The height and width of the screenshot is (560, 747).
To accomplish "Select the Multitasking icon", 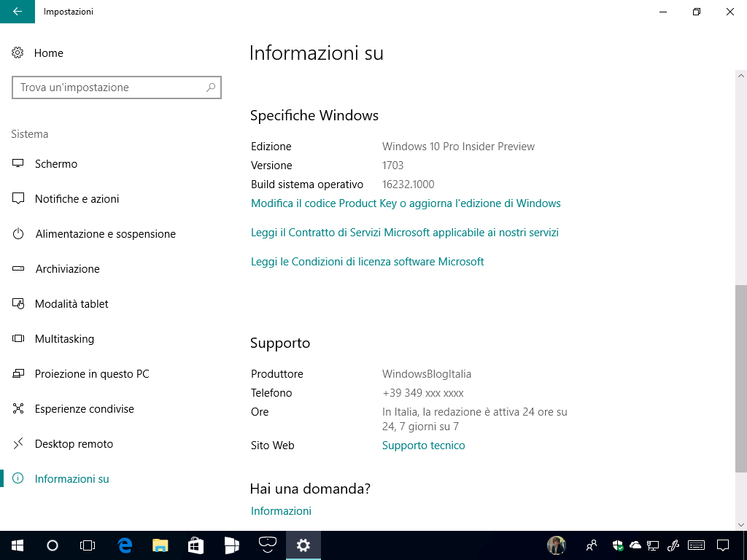I will 18,338.
